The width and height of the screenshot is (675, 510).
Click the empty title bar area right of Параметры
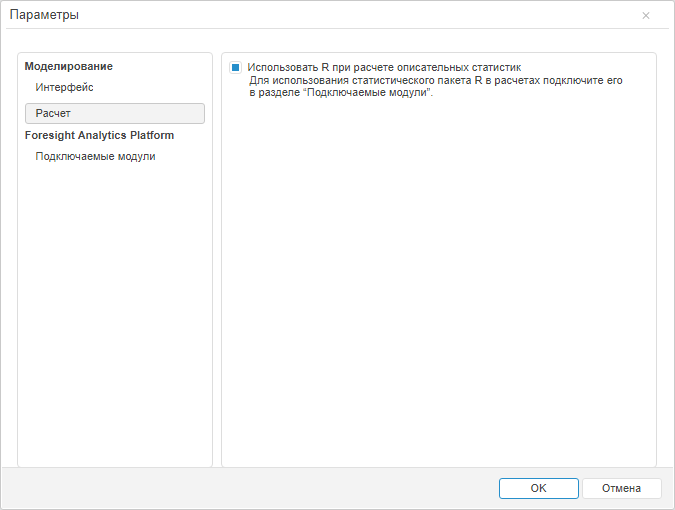click(x=350, y=15)
